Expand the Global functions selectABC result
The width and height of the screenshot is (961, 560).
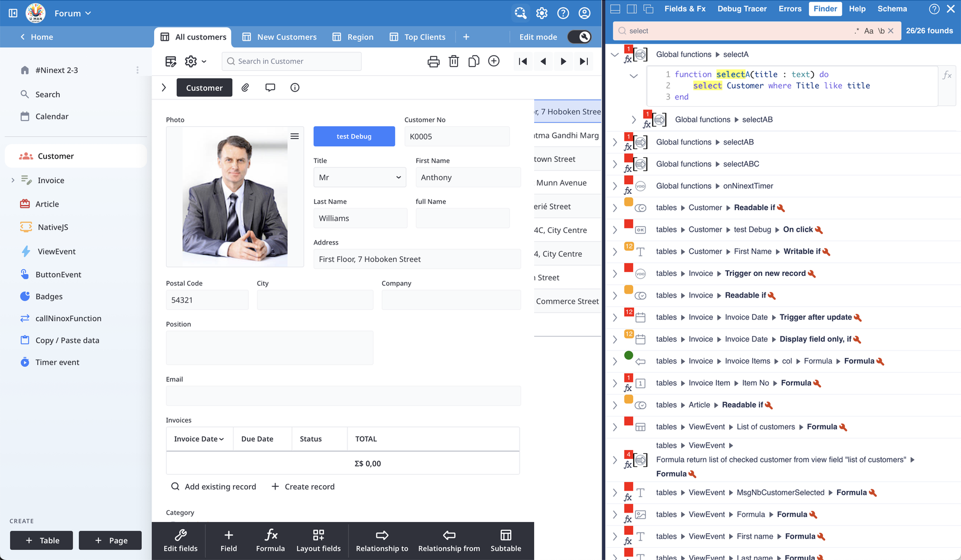(x=615, y=164)
